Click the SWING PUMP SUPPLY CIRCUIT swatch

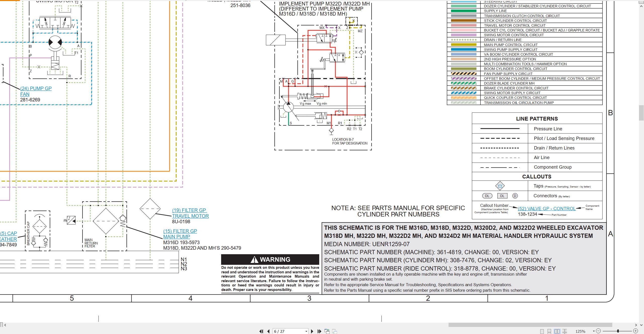tap(464, 50)
